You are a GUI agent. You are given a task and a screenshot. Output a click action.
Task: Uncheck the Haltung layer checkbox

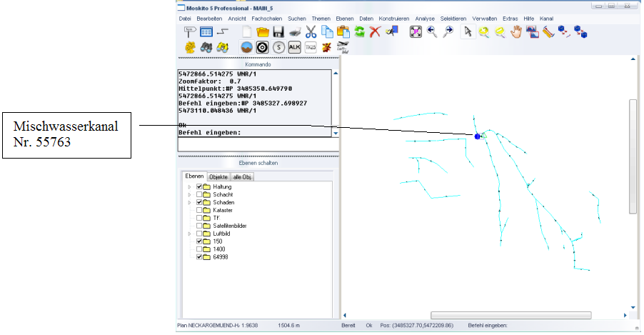pos(199,186)
